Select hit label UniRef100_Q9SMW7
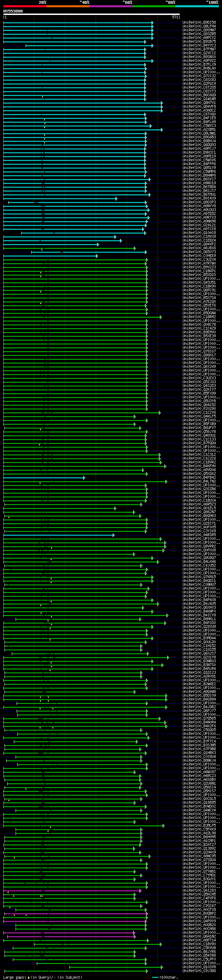 coord(199,30)
